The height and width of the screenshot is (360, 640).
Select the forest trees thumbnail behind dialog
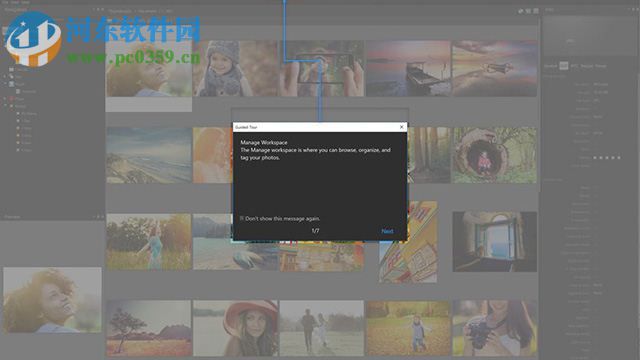429,155
